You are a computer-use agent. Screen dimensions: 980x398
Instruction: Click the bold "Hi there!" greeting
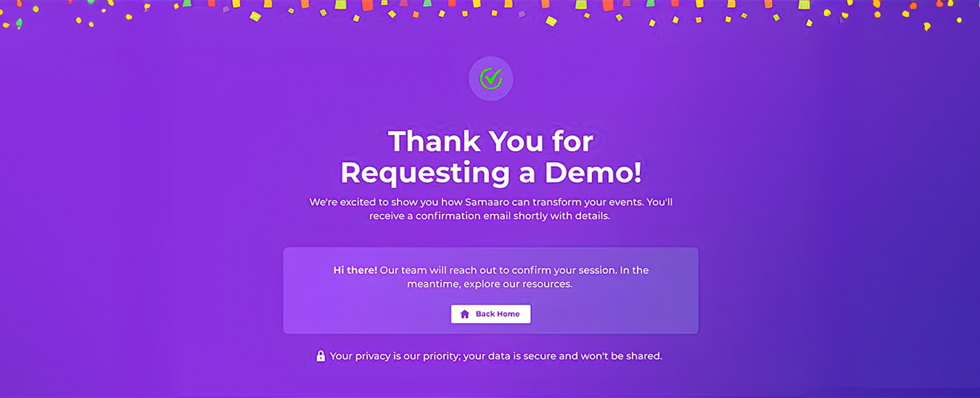(x=355, y=270)
